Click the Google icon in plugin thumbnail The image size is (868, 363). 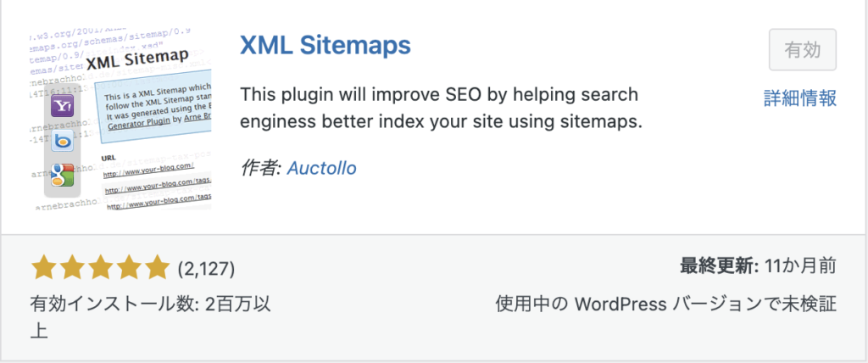point(64,176)
